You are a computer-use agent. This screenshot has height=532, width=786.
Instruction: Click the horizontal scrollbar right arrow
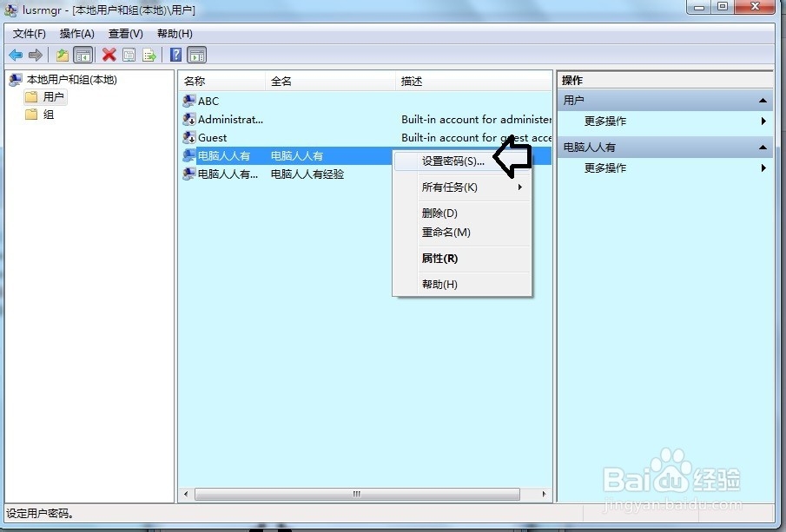click(544, 494)
